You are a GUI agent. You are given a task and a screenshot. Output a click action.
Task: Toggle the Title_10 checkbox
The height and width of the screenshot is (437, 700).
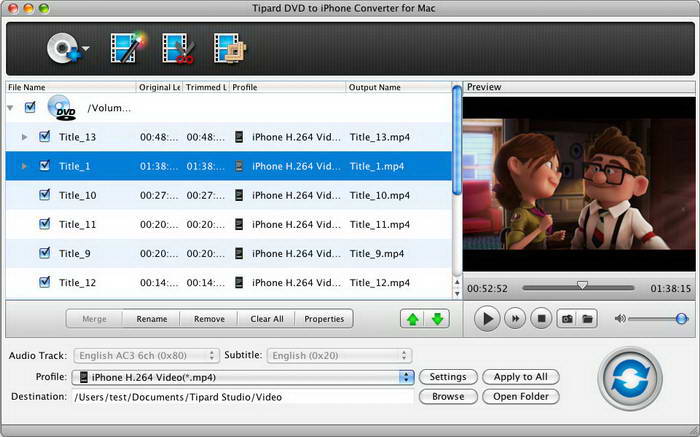click(44, 195)
